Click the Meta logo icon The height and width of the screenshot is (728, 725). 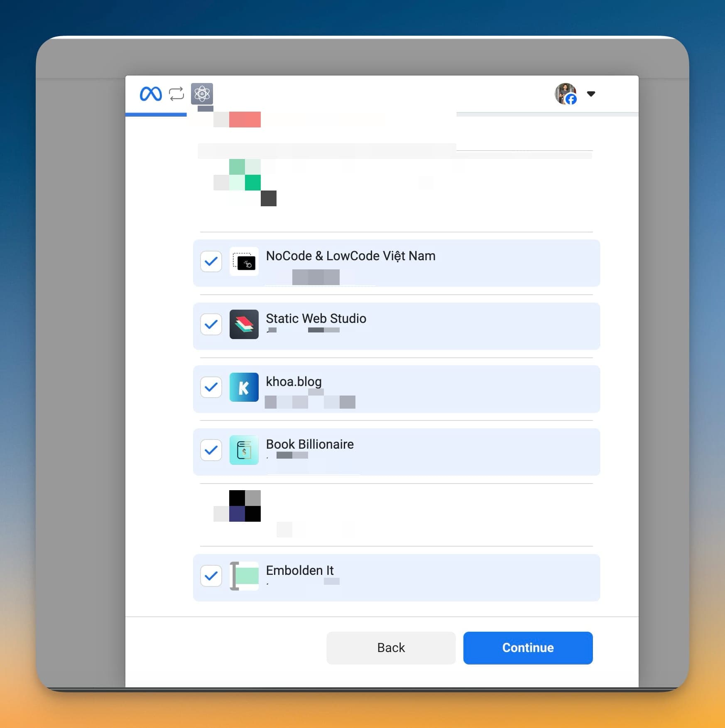click(151, 94)
